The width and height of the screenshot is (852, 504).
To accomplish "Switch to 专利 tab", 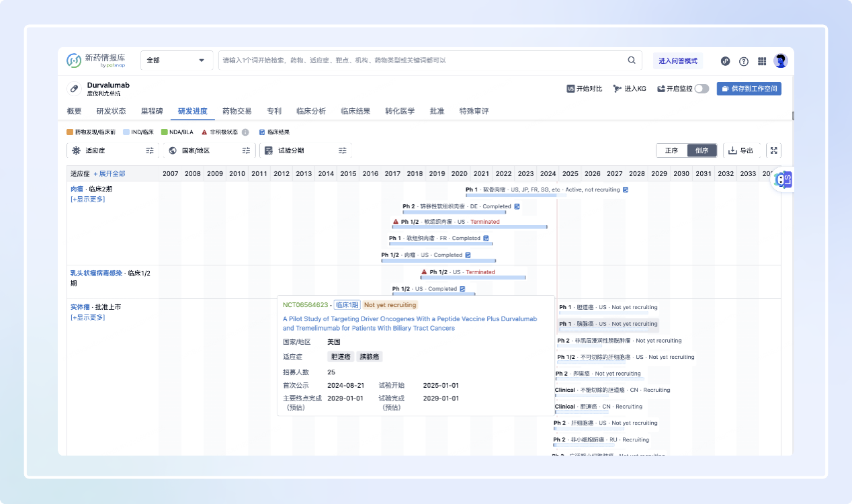I will 274,111.
